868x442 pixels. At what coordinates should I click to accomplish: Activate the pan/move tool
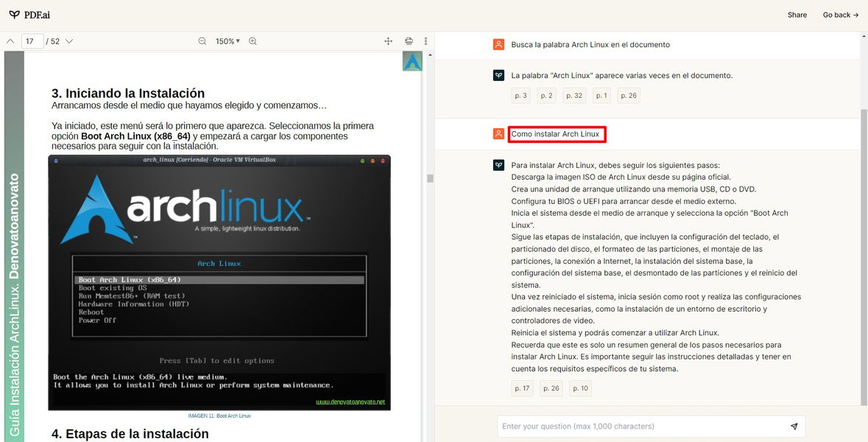click(389, 41)
